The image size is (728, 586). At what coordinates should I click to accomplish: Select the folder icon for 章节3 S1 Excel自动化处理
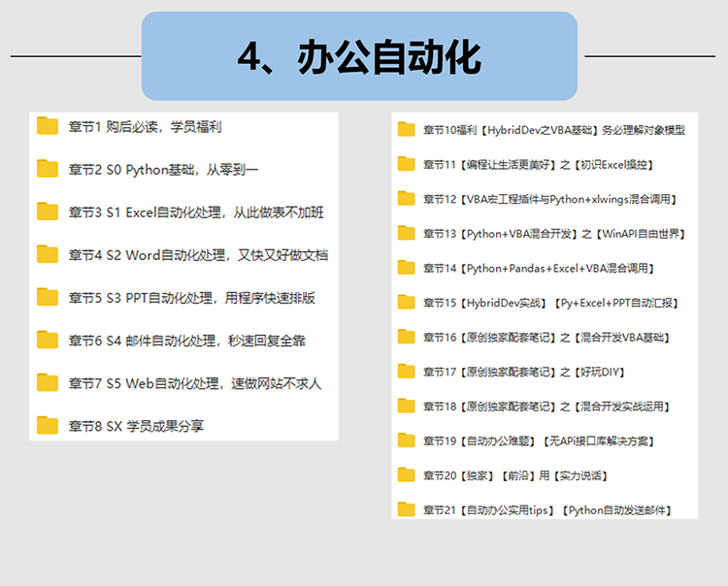(48, 212)
